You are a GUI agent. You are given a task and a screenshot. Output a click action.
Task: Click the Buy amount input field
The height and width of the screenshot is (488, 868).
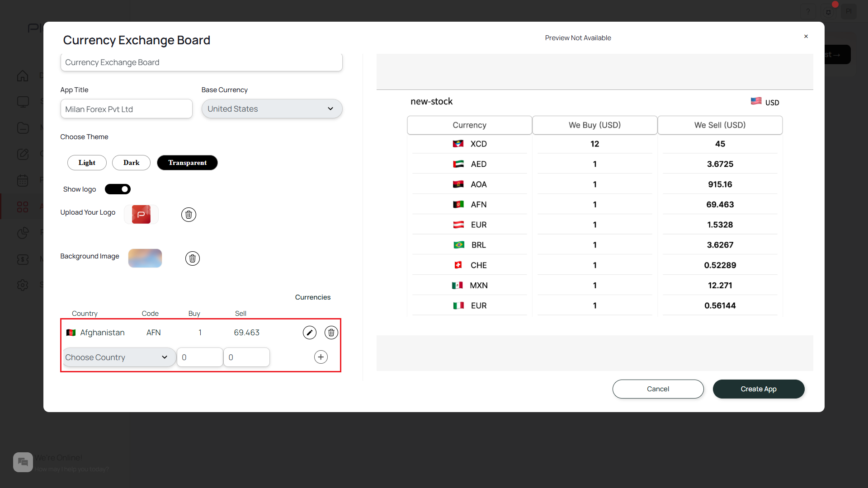(x=199, y=357)
